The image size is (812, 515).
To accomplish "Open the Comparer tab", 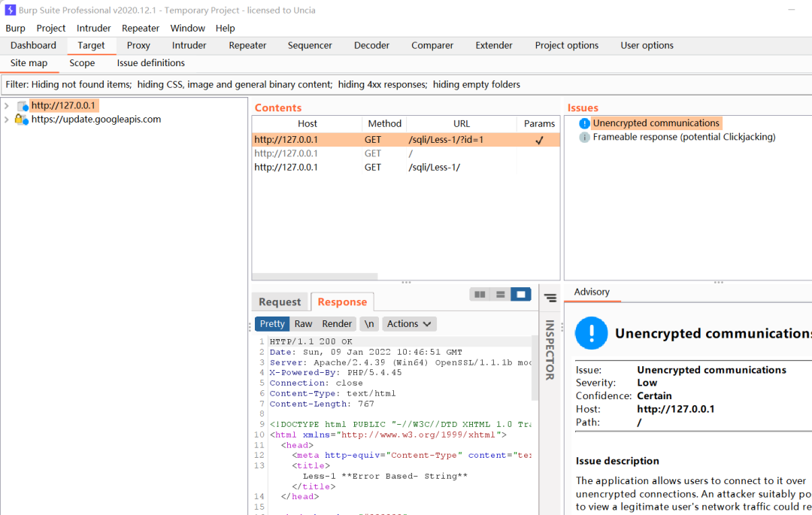I will click(432, 46).
